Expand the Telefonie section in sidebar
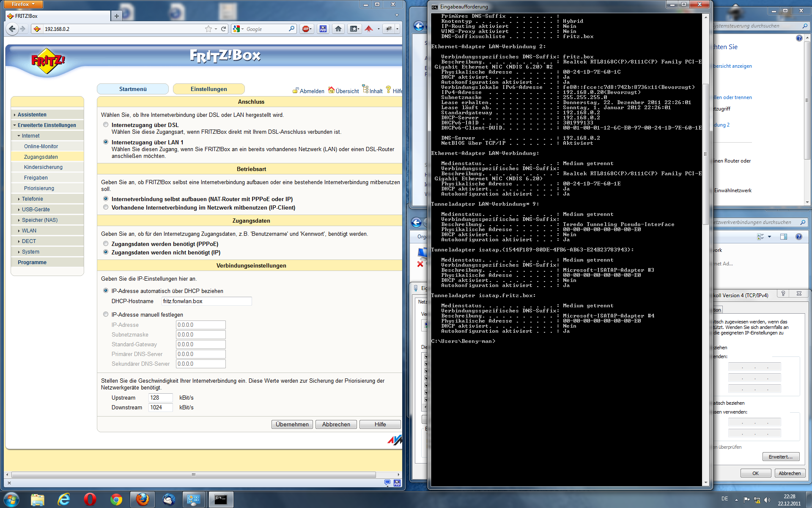This screenshot has width=812, height=508. tap(32, 199)
